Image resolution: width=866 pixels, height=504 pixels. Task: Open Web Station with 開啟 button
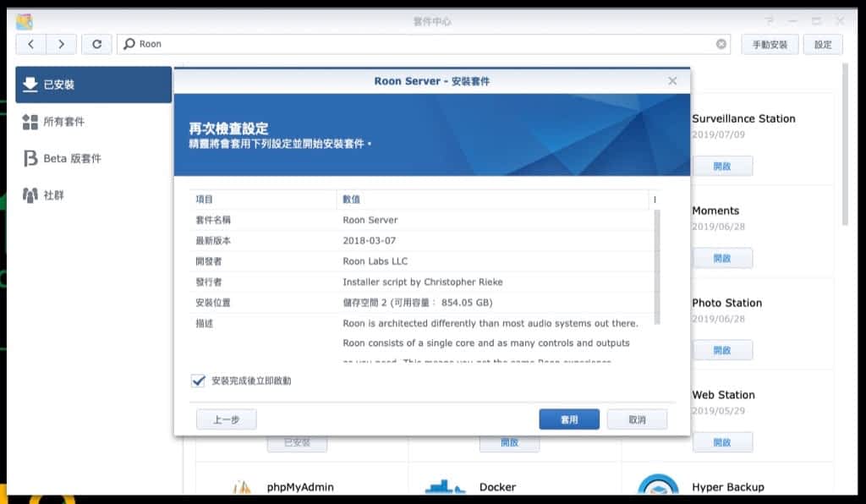[x=722, y=442]
